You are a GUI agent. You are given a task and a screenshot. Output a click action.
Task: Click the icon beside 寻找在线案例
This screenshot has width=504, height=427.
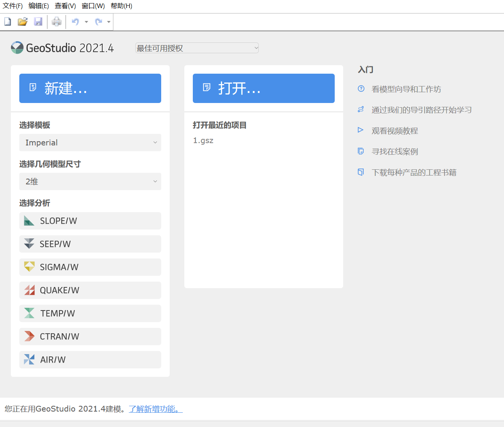tap(361, 151)
